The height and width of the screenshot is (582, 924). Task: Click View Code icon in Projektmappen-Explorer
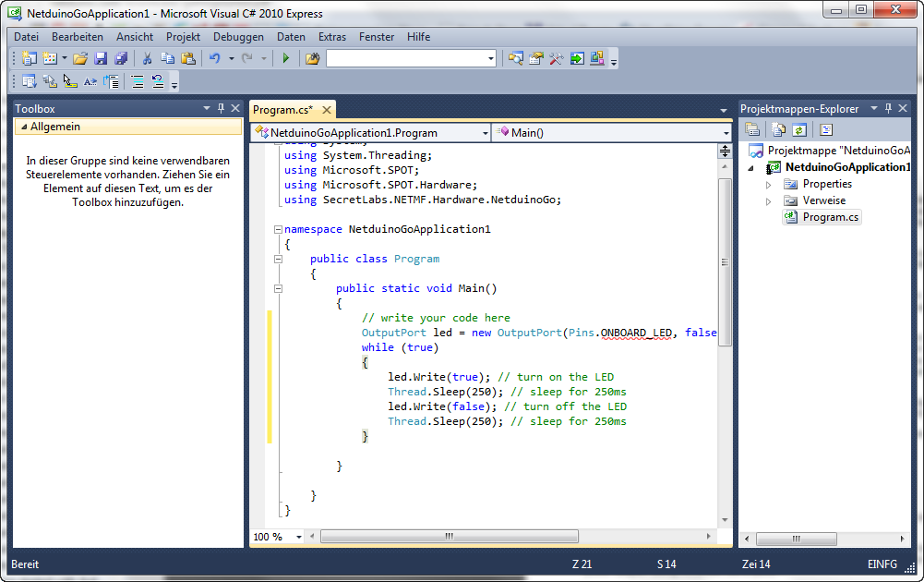pos(825,129)
